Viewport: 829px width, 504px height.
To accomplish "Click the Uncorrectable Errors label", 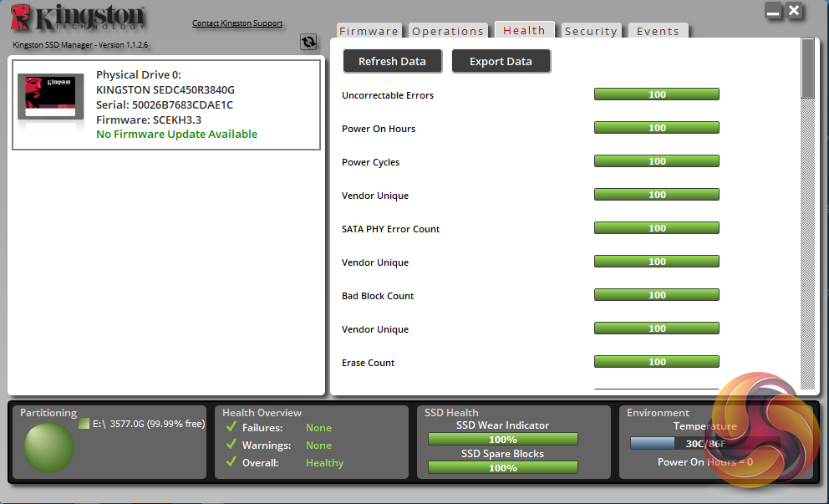I will click(388, 95).
